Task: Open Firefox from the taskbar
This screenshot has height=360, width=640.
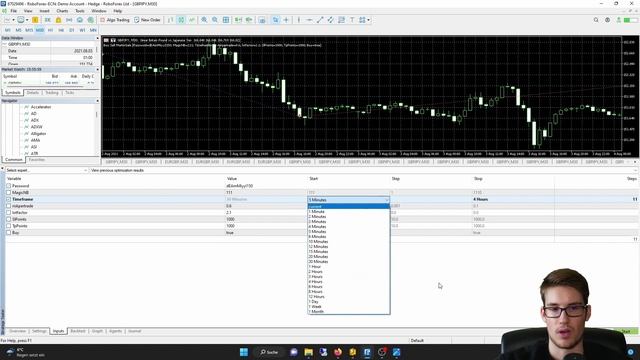Action: pos(338,352)
